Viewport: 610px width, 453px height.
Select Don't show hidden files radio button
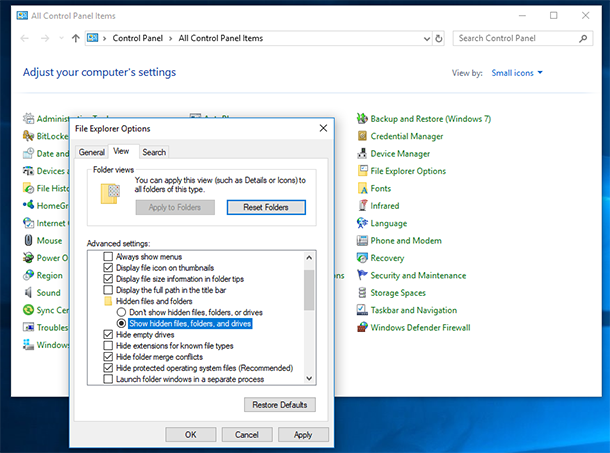click(121, 312)
